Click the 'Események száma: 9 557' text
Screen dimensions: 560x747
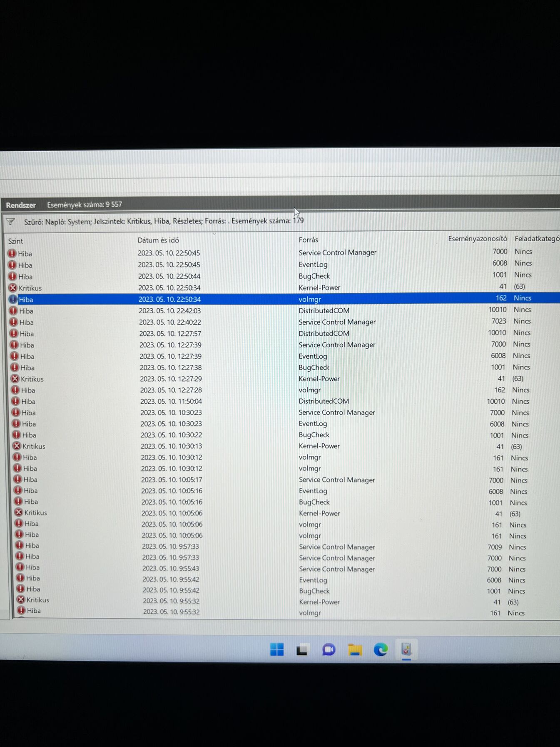click(85, 205)
